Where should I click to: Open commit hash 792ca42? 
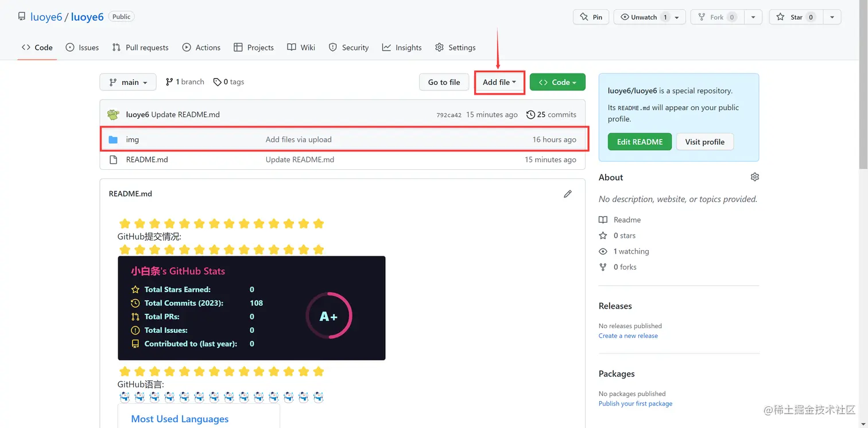click(x=449, y=115)
